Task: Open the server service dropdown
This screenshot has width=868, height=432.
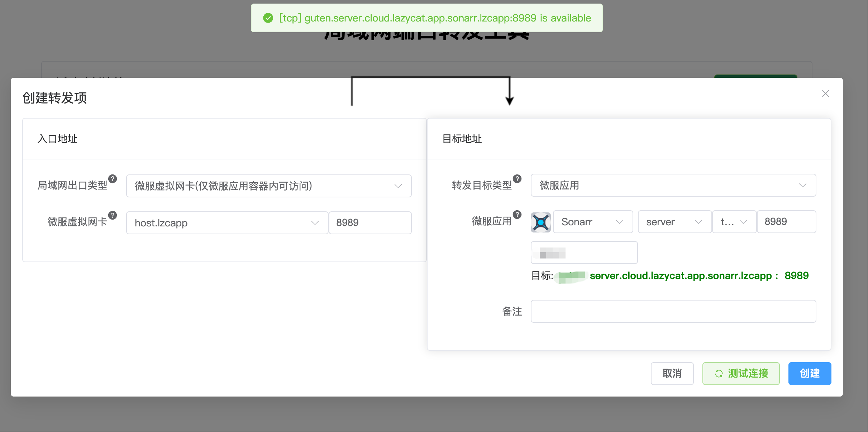Action: [x=675, y=222]
